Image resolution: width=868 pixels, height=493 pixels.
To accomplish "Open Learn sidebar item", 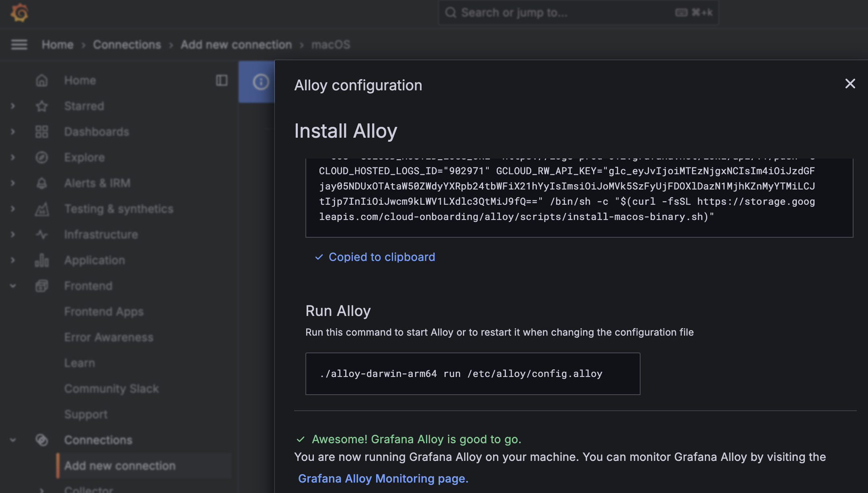I will point(80,363).
